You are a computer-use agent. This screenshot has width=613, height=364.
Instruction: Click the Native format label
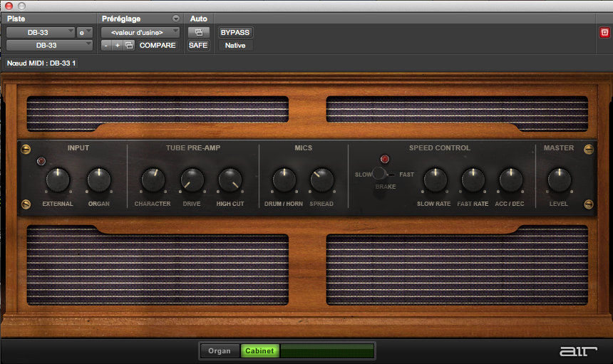(x=235, y=46)
